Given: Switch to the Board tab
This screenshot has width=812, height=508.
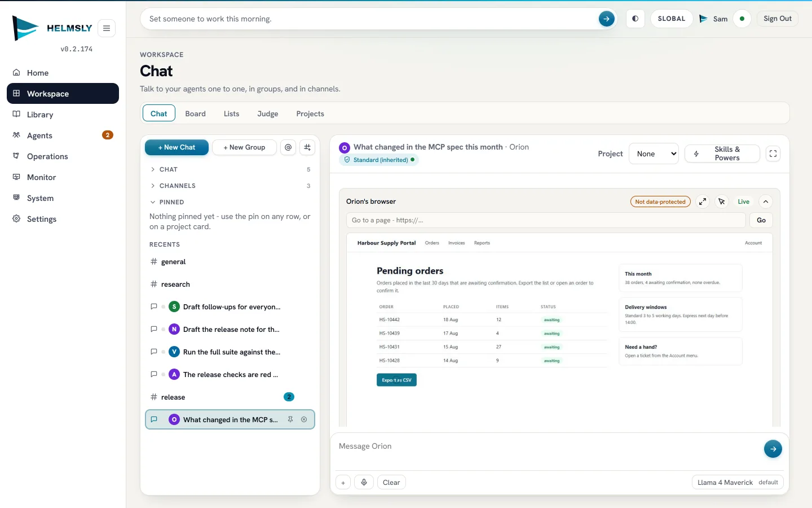Looking at the screenshot, I should click(x=196, y=113).
